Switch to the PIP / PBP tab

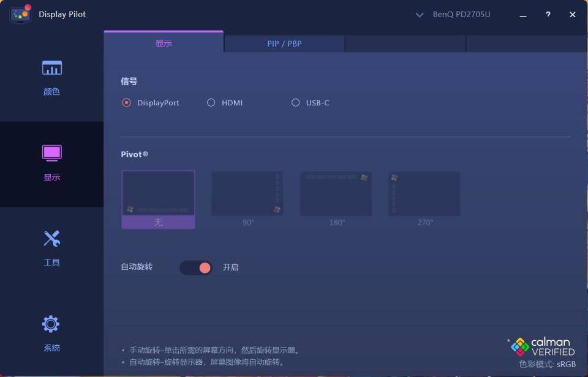point(284,43)
